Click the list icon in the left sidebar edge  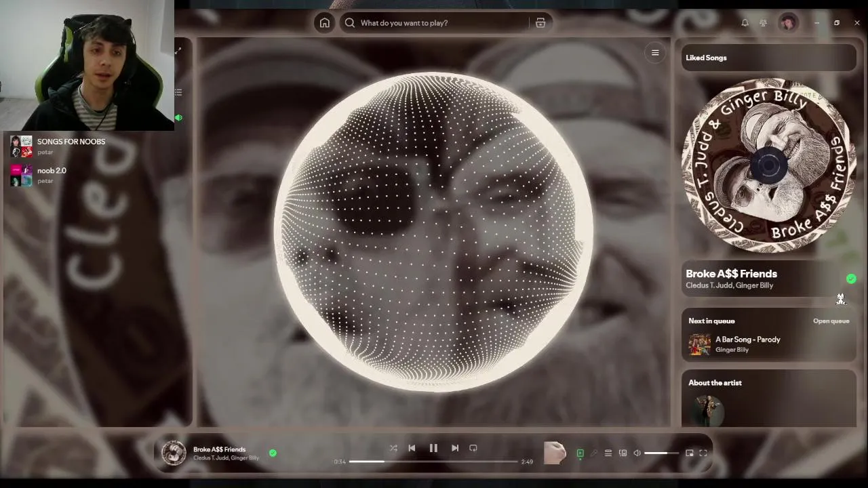point(178,92)
